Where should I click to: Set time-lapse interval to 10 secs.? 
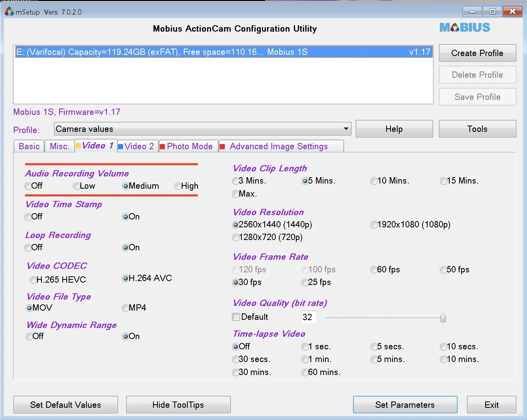pos(443,347)
